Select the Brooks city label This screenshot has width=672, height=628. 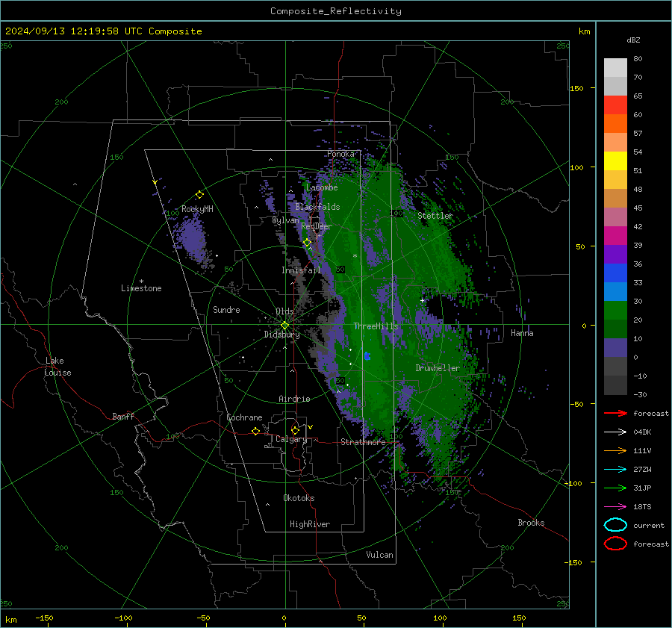(531, 523)
